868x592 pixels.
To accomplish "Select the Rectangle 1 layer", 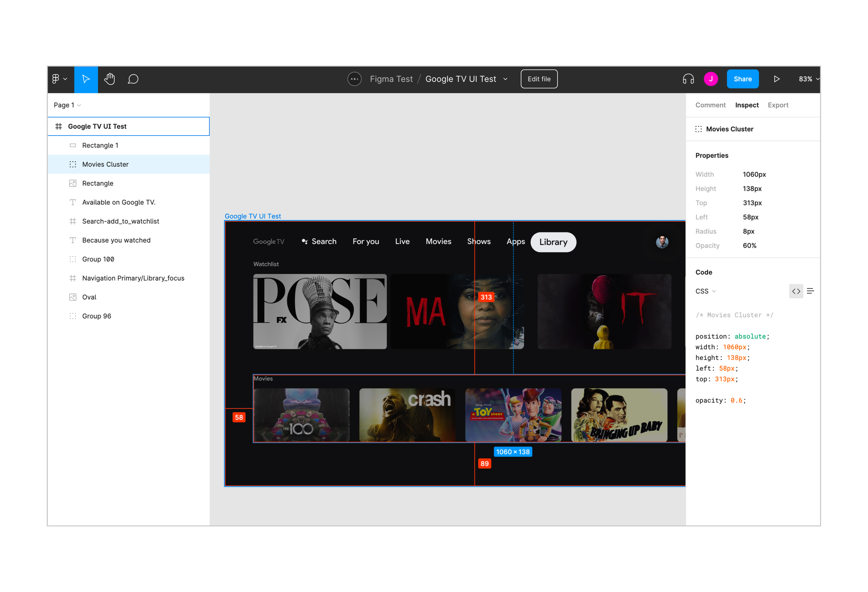I will pos(128,145).
